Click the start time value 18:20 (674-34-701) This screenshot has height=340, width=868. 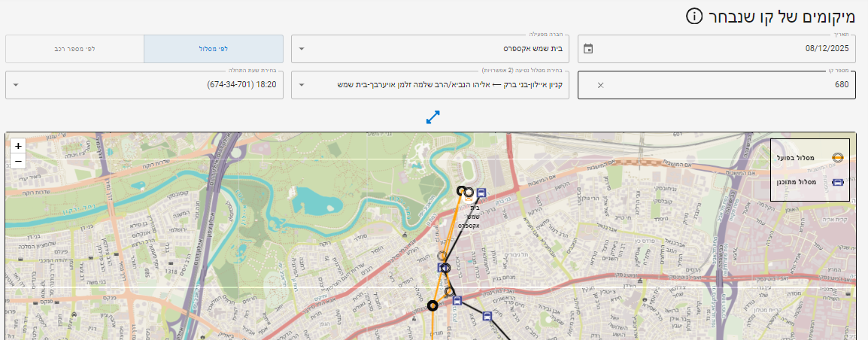pyautogui.click(x=241, y=85)
